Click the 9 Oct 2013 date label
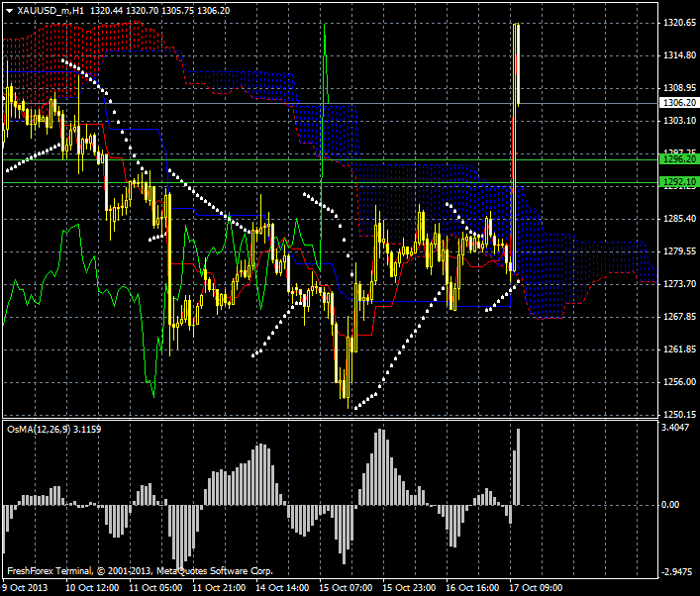 coord(25,587)
